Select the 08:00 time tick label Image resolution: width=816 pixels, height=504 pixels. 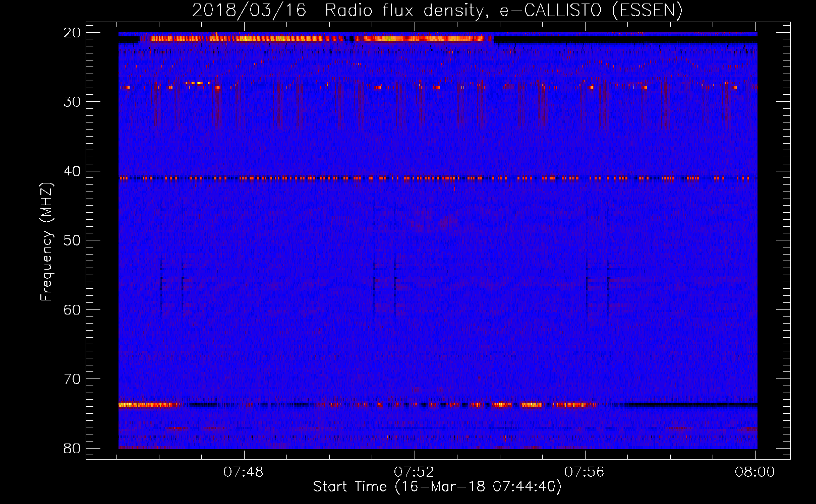pyautogui.click(x=755, y=472)
